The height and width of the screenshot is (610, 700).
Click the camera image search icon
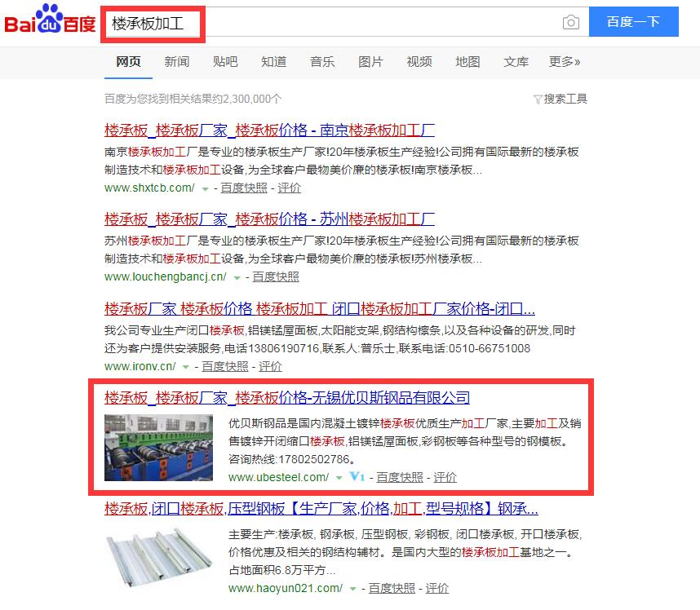(570, 22)
